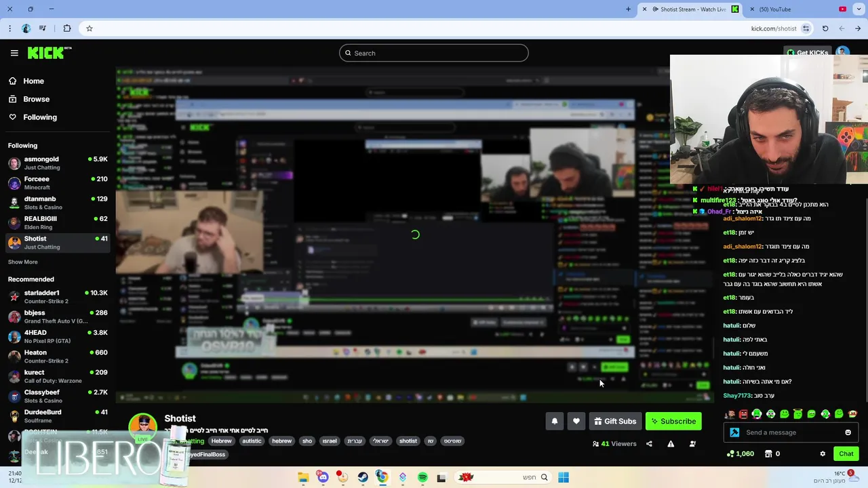
Task: Click the KICK logo
Action: tap(50, 53)
